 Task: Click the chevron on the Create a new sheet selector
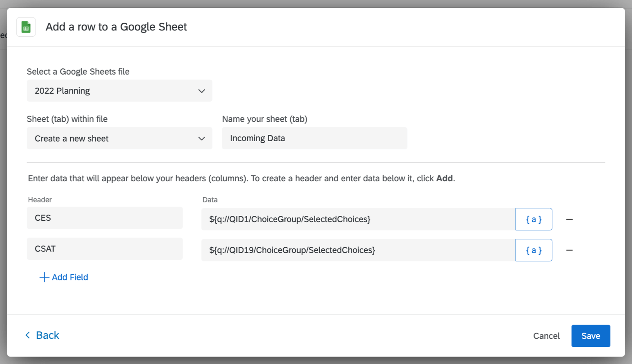click(201, 138)
